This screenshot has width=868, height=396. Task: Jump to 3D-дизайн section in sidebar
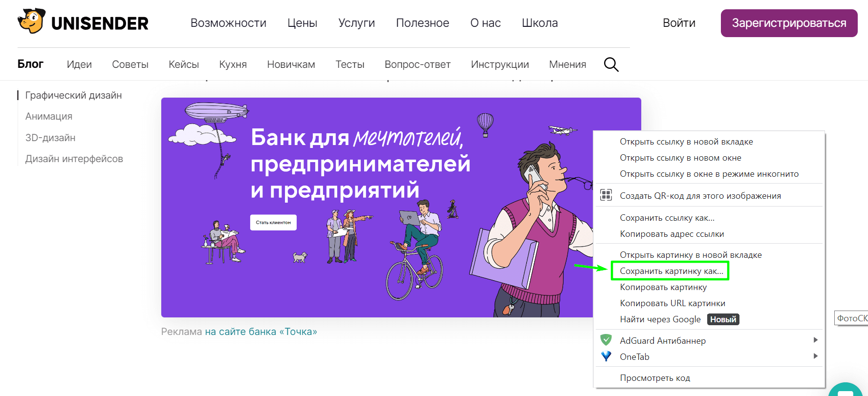(x=50, y=138)
